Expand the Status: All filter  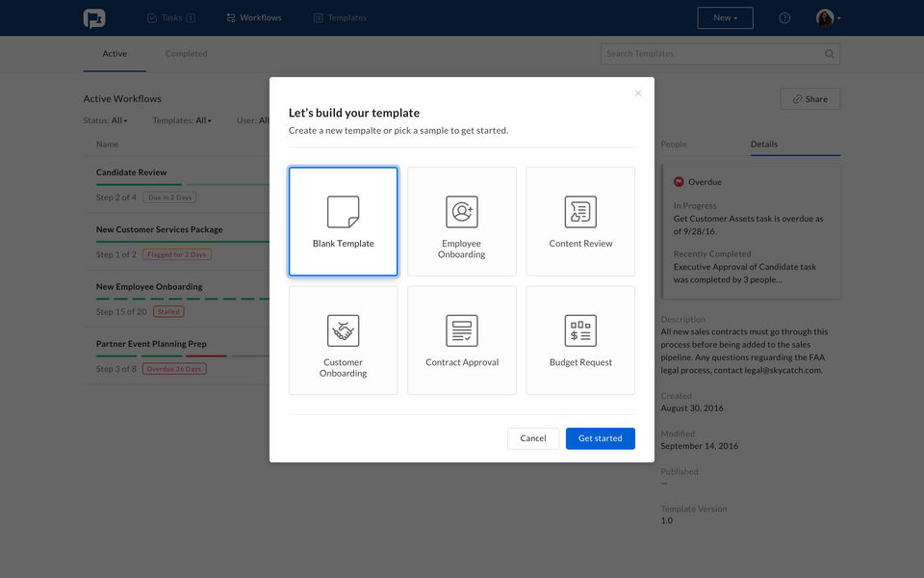pos(105,120)
